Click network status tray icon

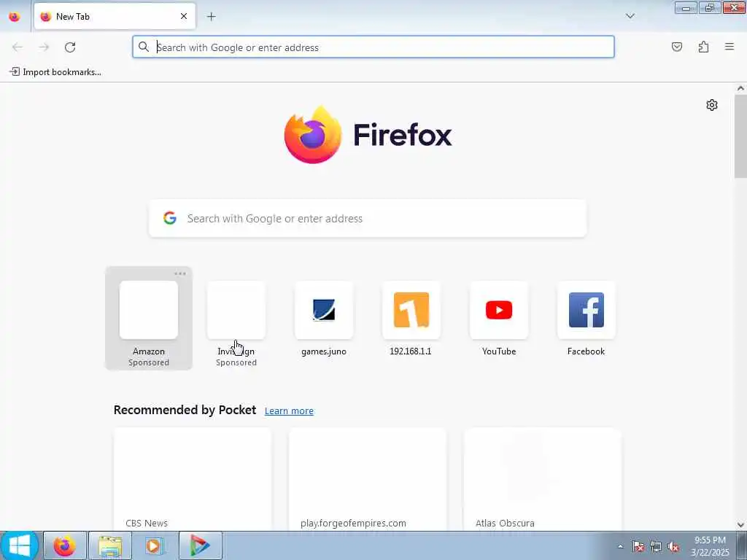656,546
